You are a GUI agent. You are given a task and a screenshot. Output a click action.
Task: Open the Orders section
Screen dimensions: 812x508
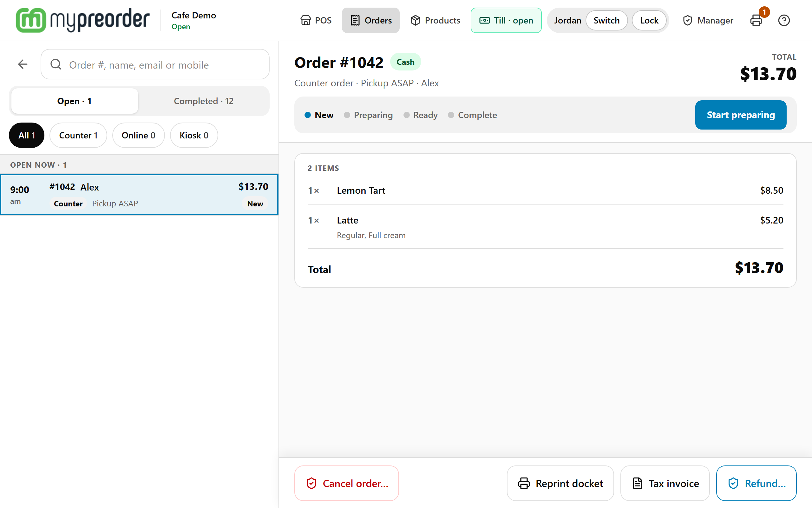[371, 20]
